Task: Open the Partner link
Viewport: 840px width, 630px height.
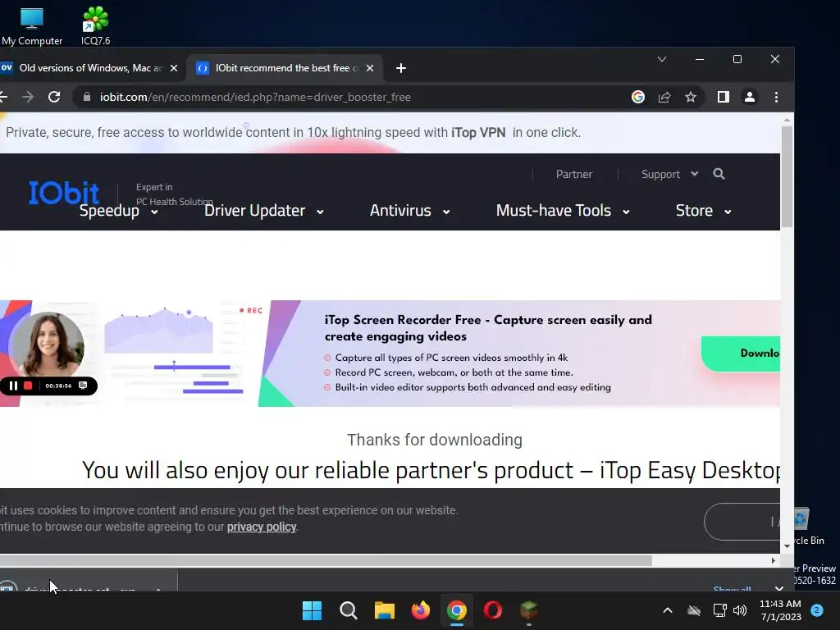Action: (573, 174)
